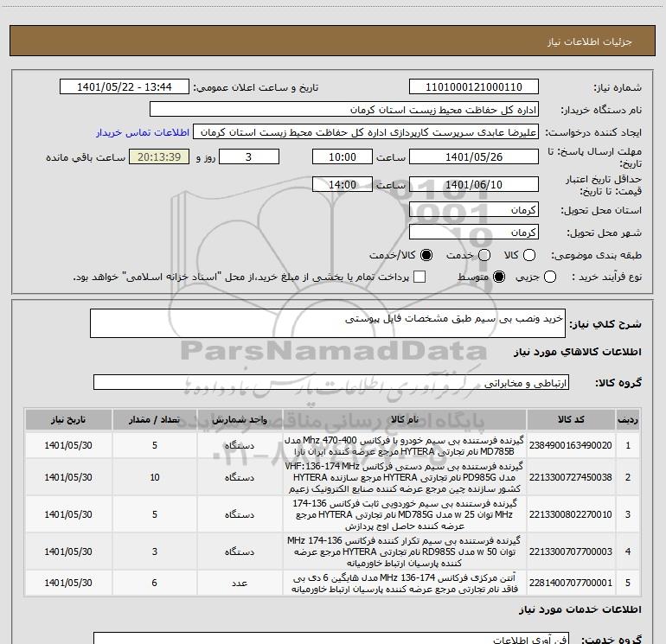The image size is (666, 644).
Task: Toggle the اسناد خزانه اسلامی payment checkbox
Action: click(x=419, y=277)
